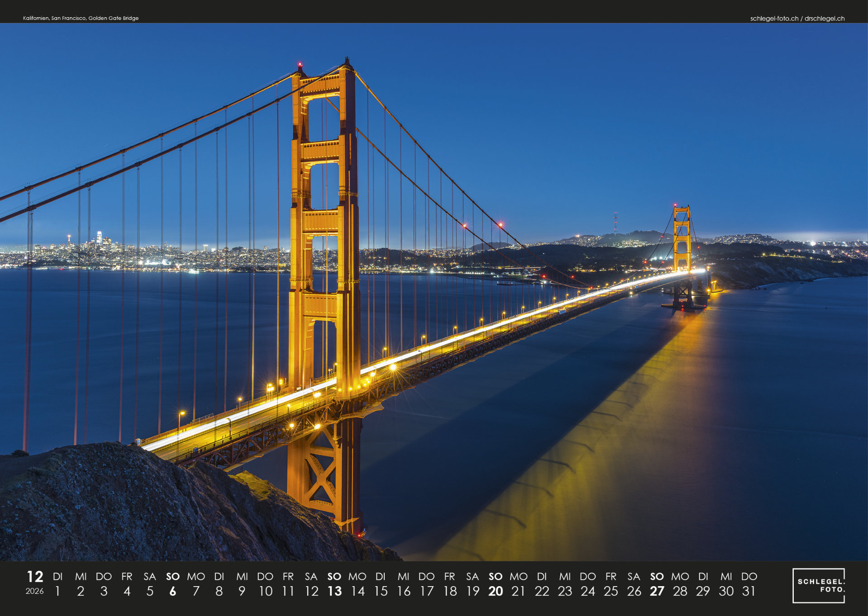
Task: Click the year 2026 label
Action: point(34,591)
